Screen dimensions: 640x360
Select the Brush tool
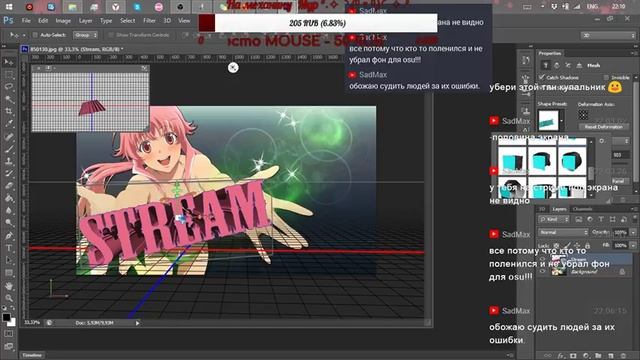coord(8,149)
